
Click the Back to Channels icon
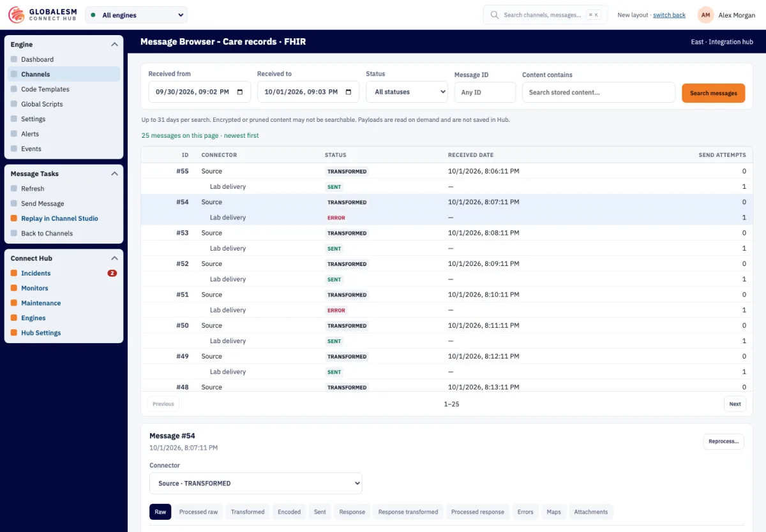tap(14, 233)
